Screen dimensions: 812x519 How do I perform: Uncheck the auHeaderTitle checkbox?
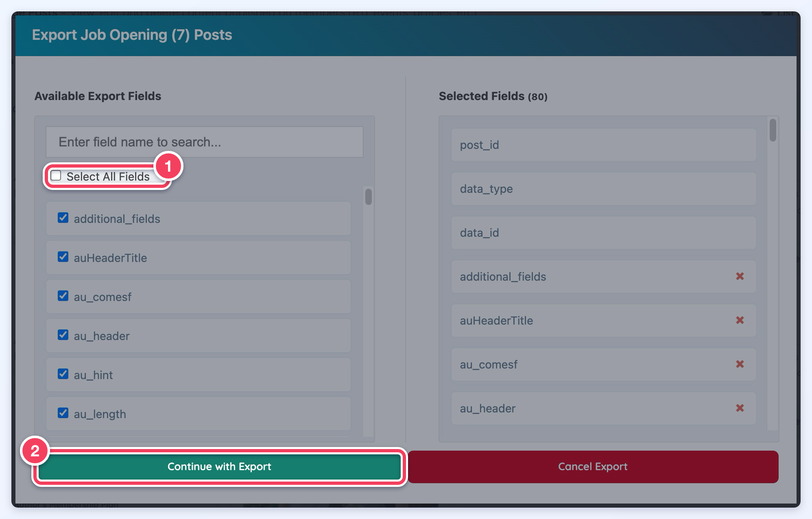(63, 257)
